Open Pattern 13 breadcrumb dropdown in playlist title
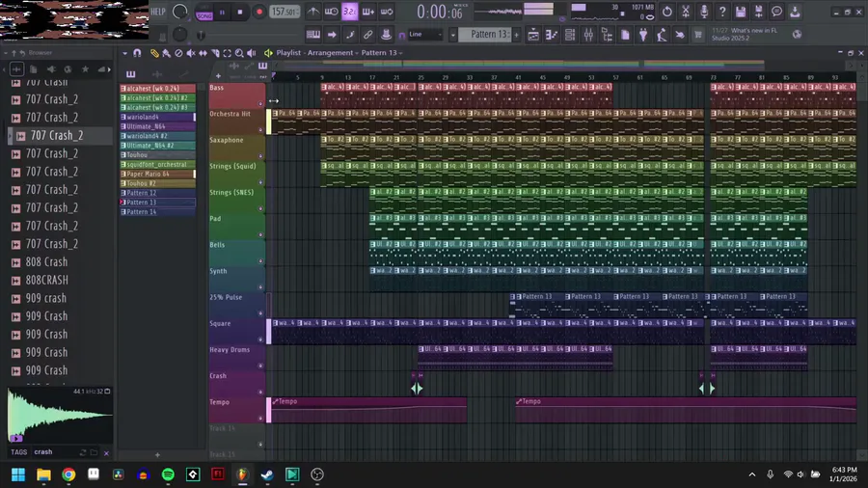 click(382, 53)
